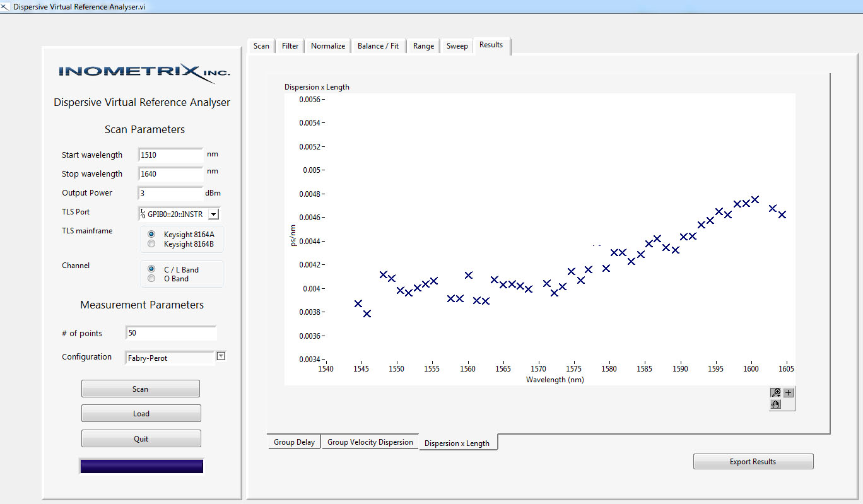Screen dimensions: 863x504
Task: Click the Quit button
Action: tap(141, 438)
